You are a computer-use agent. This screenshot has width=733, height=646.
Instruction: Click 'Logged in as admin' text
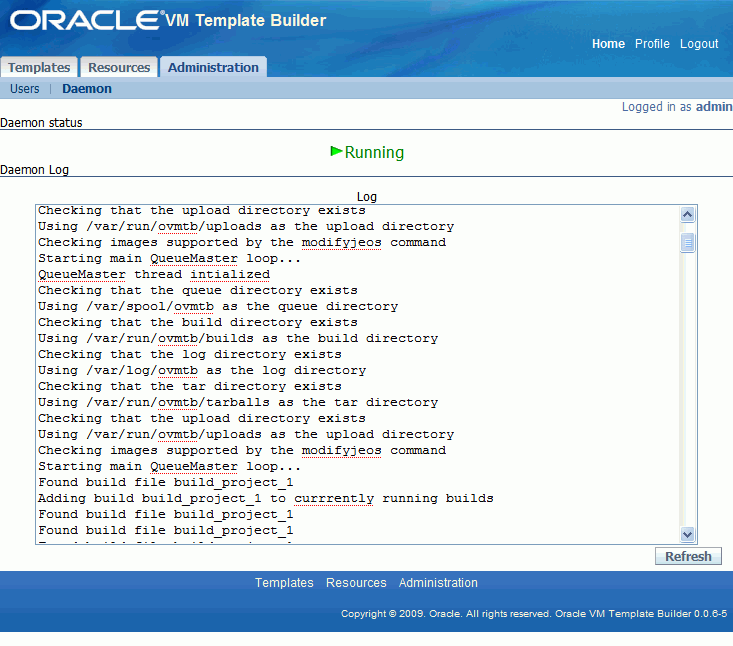pos(677,107)
